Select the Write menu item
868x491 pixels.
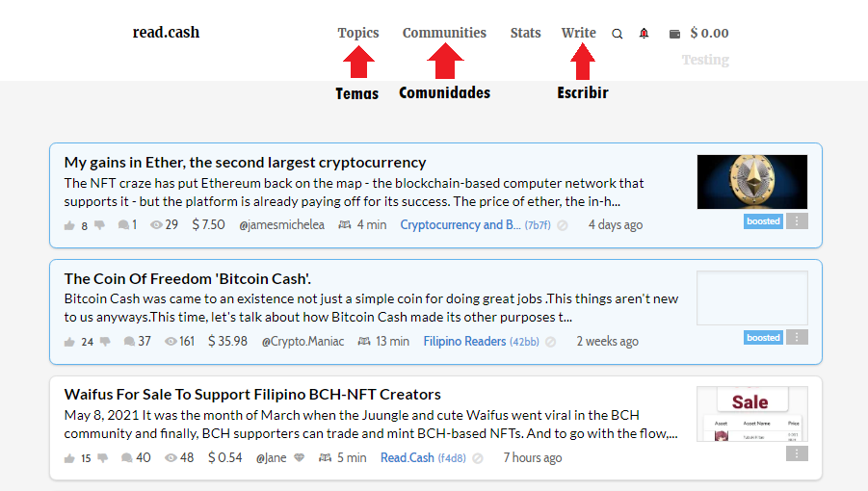click(x=578, y=33)
